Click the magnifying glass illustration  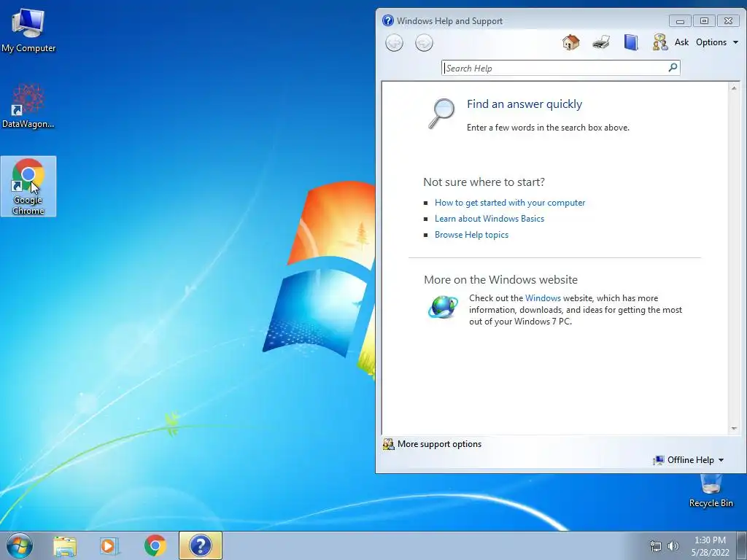tap(441, 113)
